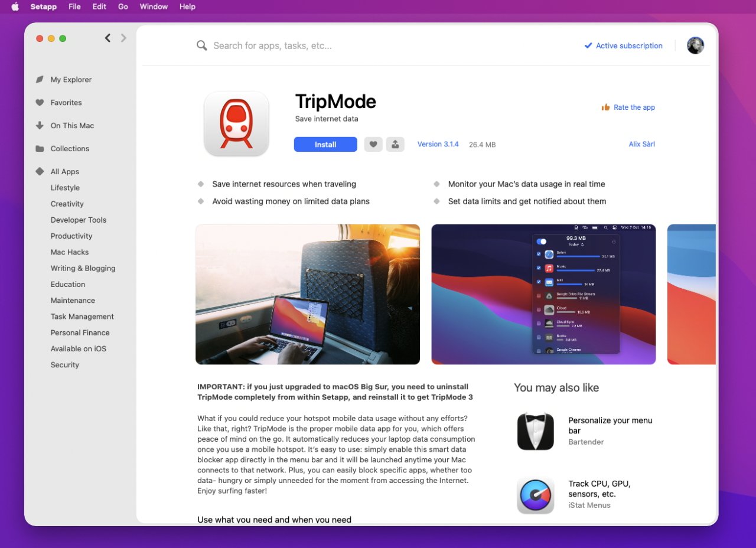The image size is (756, 548).
Task: Click the Active subscription checkmark icon
Action: point(588,45)
